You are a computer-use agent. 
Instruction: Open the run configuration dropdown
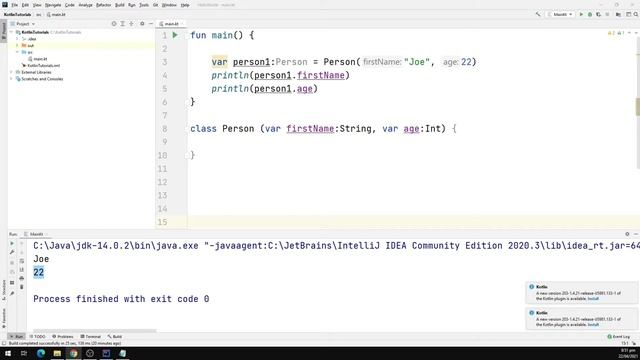pos(560,14)
